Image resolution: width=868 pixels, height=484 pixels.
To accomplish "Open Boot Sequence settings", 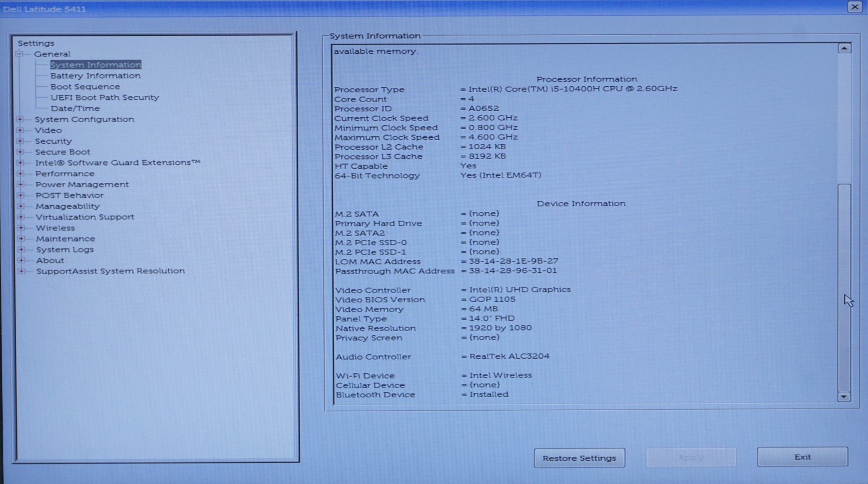I will click(85, 87).
